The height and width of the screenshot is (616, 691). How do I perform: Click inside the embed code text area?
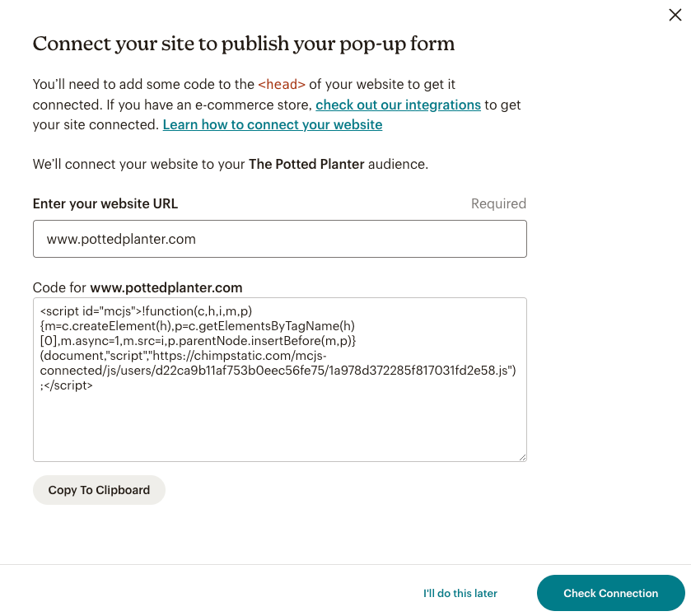pos(280,380)
